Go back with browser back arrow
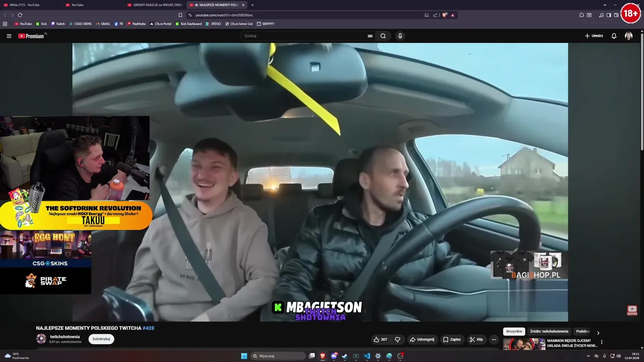The width and height of the screenshot is (644, 362). [4, 15]
